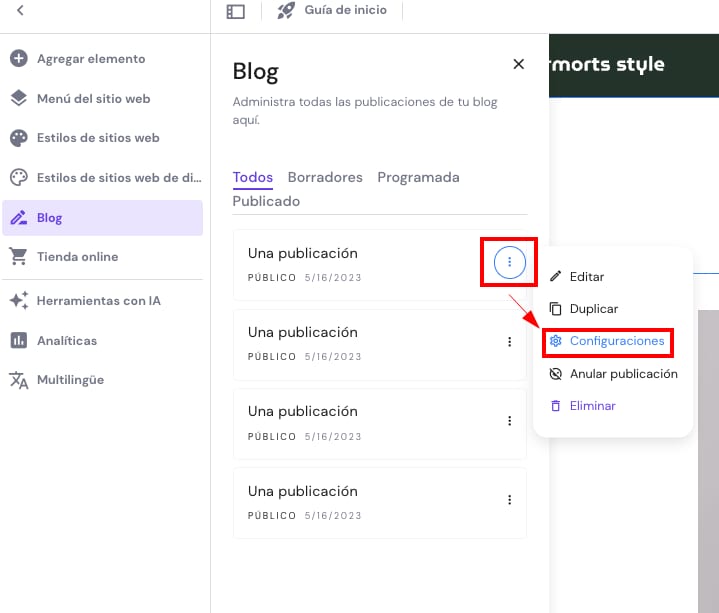Switch to the Borradores tab

325,177
